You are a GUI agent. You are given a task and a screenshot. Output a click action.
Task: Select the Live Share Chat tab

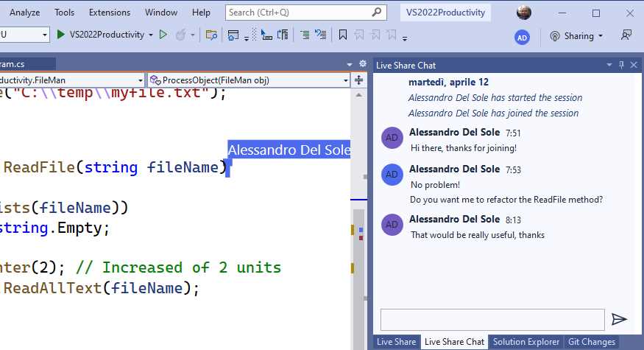point(454,342)
